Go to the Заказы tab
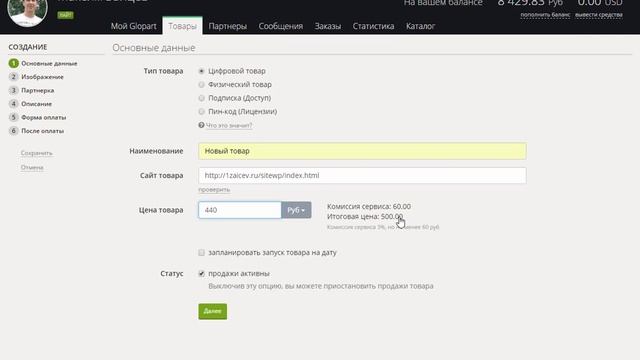Viewport: 640px width, 360px height. [x=327, y=26]
